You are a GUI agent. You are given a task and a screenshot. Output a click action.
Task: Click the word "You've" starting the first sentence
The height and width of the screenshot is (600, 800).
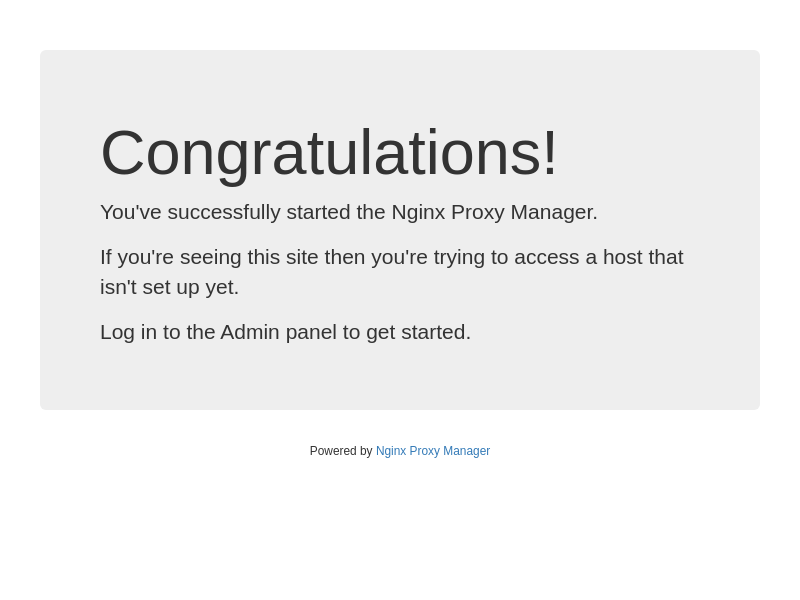point(130,212)
